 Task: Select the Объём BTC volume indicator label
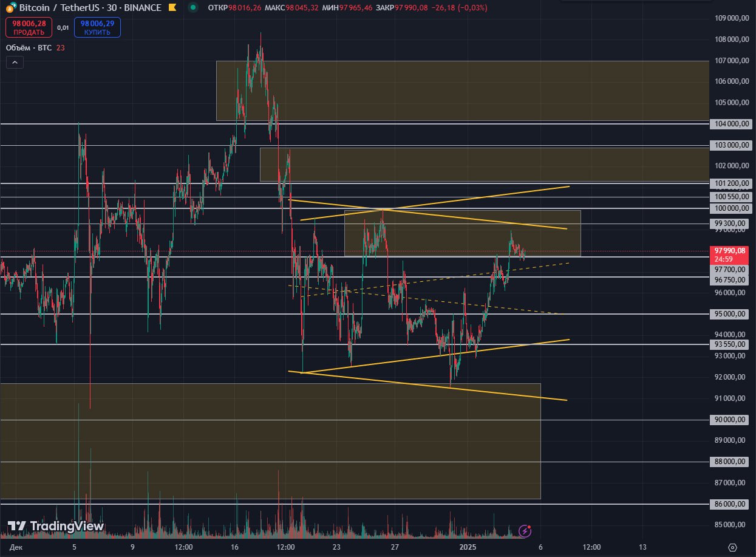pos(29,47)
